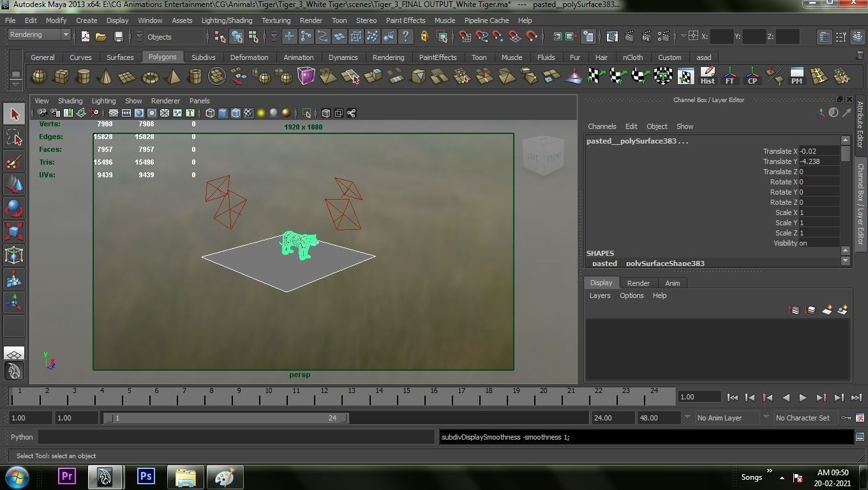Activate the Select Tool arrow in toolbox
The height and width of the screenshot is (490, 868).
point(14,114)
